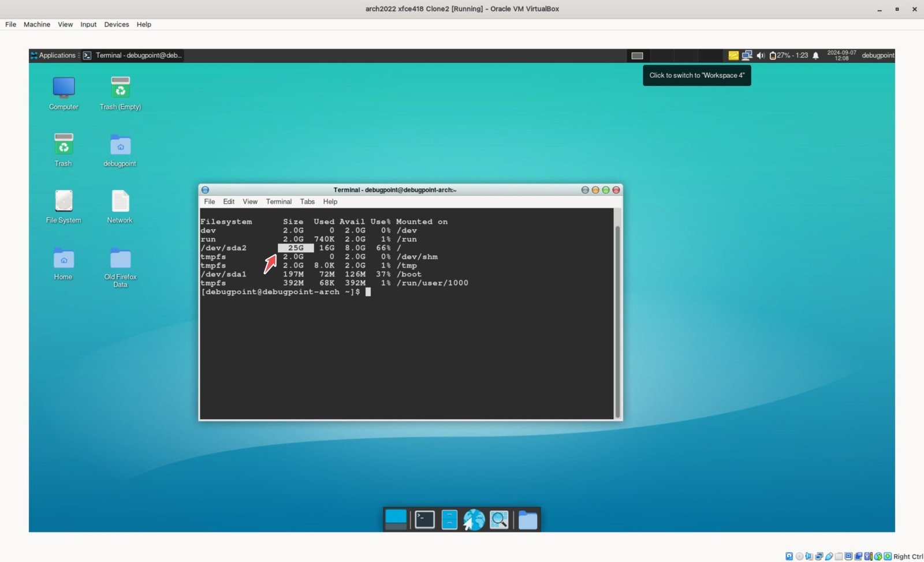The image size is (924, 562).
Task: Open the notification bell in the top panel
Action: (x=815, y=55)
